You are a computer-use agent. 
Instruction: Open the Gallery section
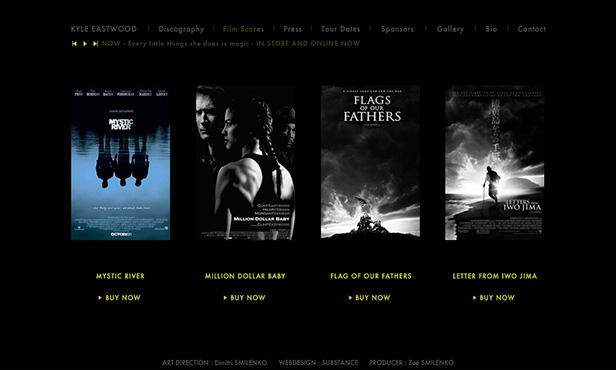pos(450,29)
